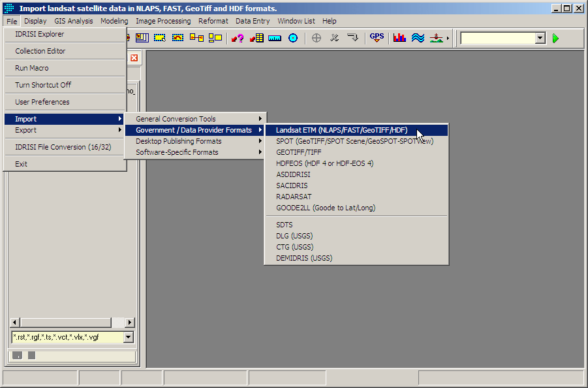Click the second grey square icon below filter
Viewport: 588px width, 388px height.
[x=31, y=355]
